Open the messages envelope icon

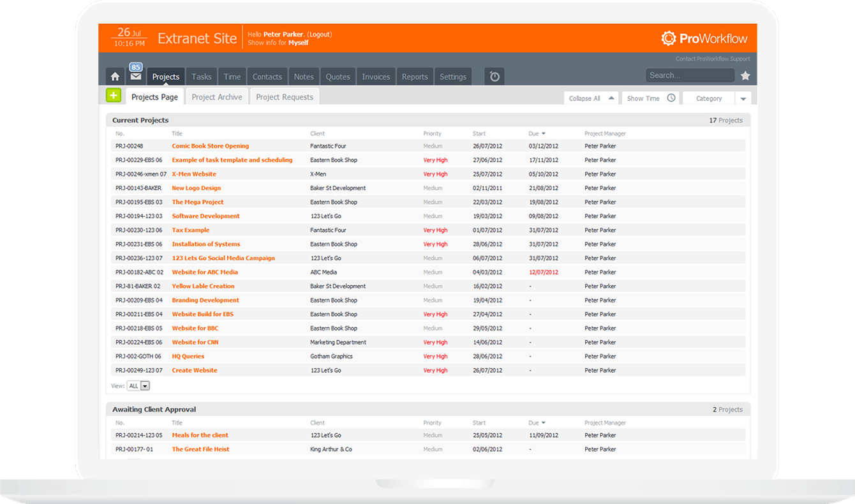tap(135, 77)
